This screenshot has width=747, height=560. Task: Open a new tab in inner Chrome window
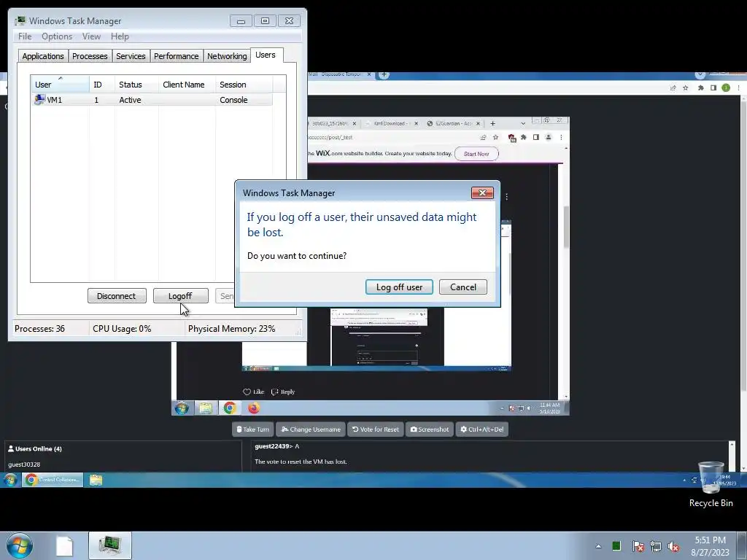click(492, 123)
